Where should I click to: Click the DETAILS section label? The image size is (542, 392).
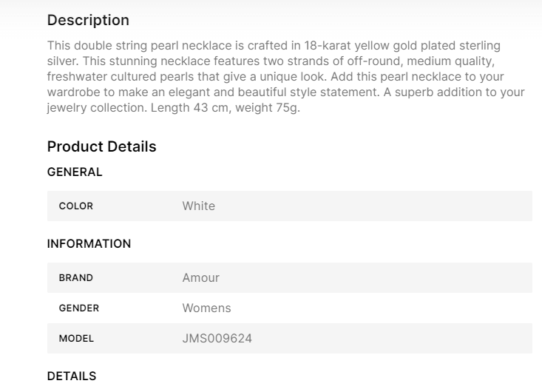(72, 376)
